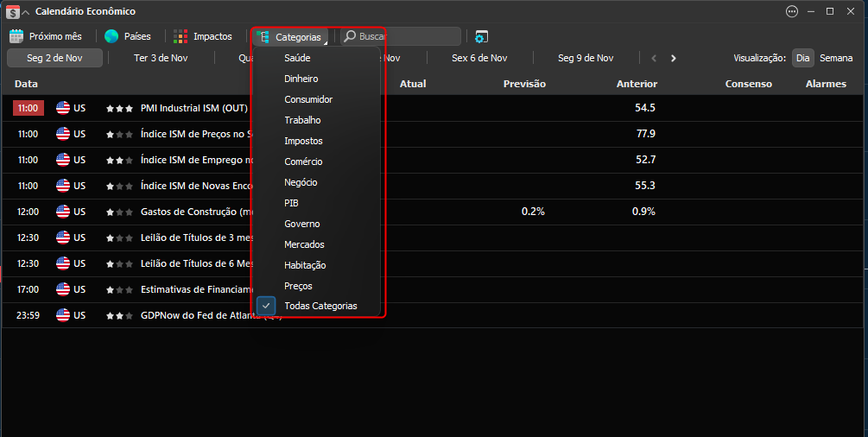Viewport: 868px width, 437px height.
Task: Switch visualization to Semana
Action: click(x=836, y=58)
